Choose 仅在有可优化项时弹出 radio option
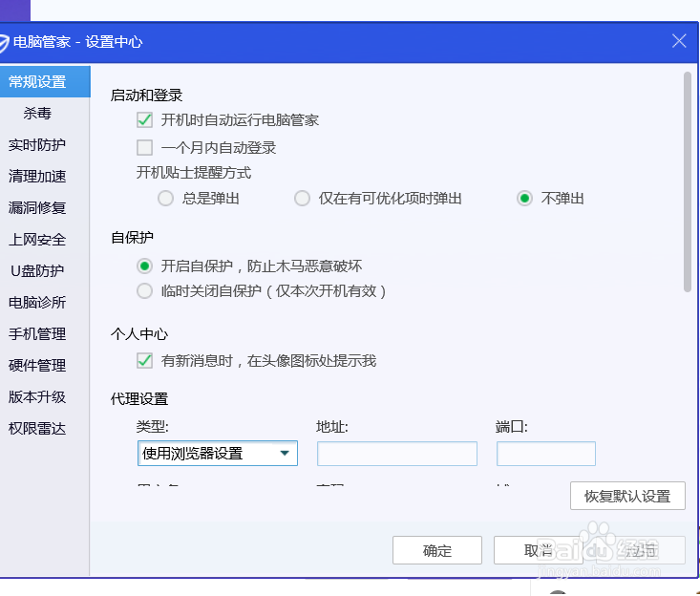Viewport: 700px width, 596px height. click(302, 199)
